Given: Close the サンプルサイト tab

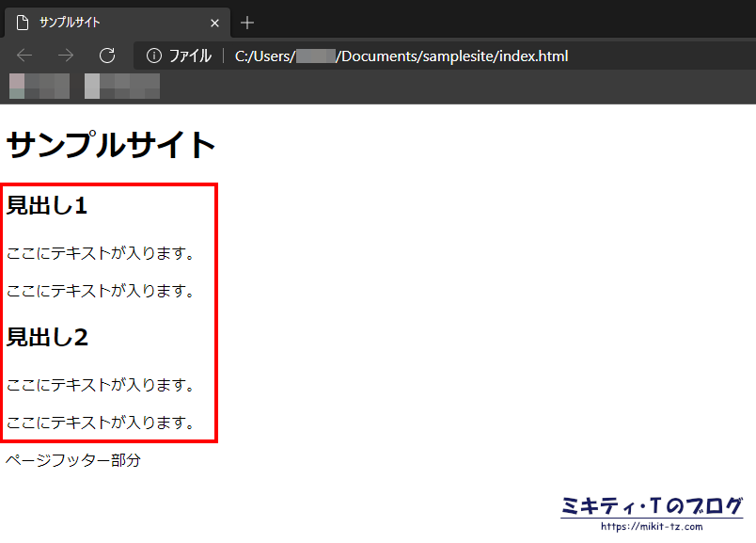Looking at the screenshot, I should tap(214, 22).
